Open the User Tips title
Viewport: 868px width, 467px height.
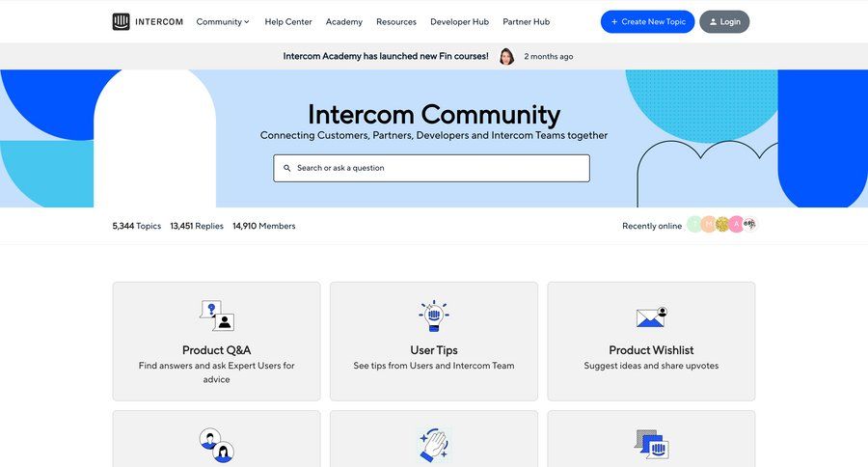pos(434,350)
